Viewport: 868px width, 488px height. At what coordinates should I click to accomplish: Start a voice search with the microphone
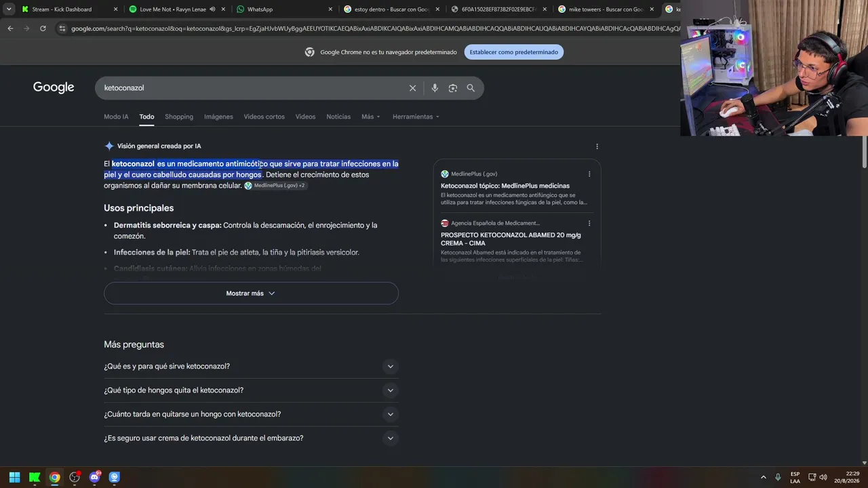pos(435,88)
